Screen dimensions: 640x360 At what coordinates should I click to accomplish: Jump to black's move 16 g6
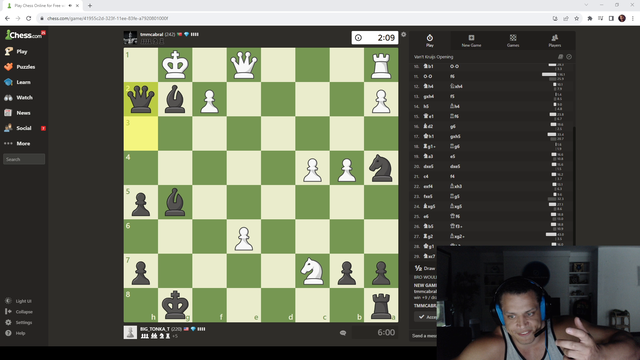pyautogui.click(x=452, y=127)
